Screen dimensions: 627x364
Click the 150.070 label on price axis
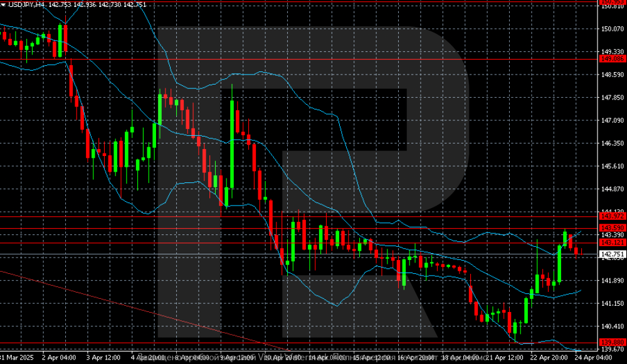(612, 29)
